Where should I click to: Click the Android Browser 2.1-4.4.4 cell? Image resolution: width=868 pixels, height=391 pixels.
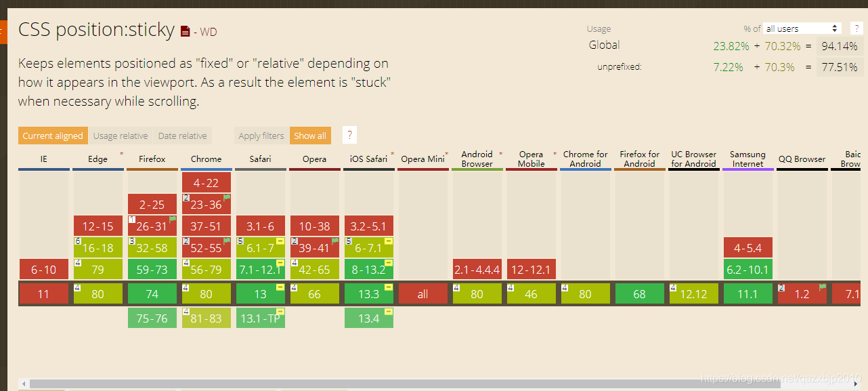tap(477, 269)
